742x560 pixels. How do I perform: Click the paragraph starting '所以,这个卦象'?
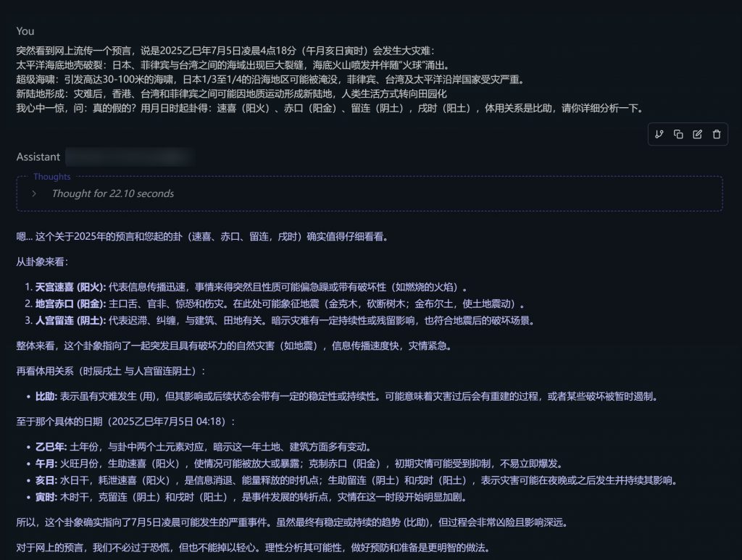(292, 522)
